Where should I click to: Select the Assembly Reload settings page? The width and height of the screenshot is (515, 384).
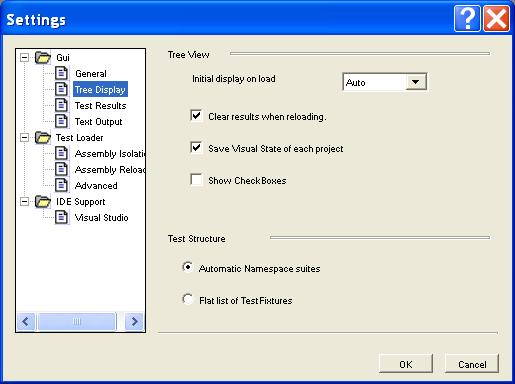coord(110,169)
